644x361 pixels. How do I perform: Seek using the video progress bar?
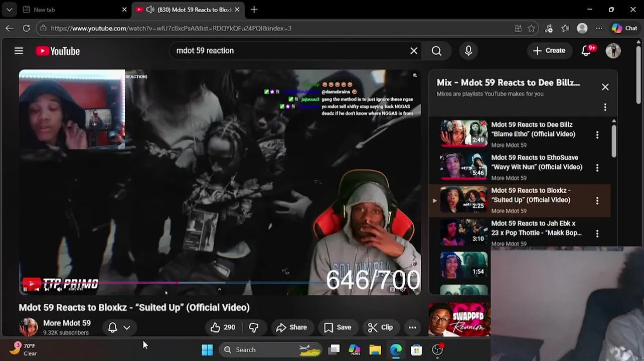pyautogui.click(x=220, y=283)
